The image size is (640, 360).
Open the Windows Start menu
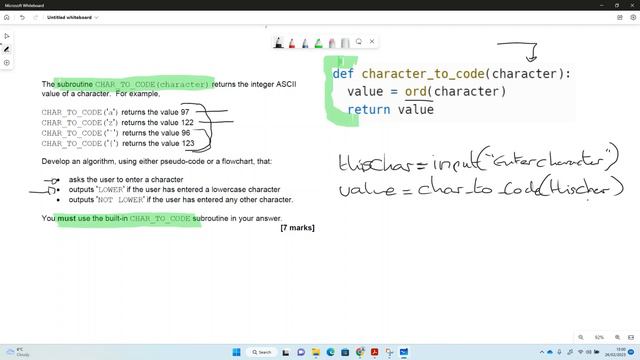[236, 352]
